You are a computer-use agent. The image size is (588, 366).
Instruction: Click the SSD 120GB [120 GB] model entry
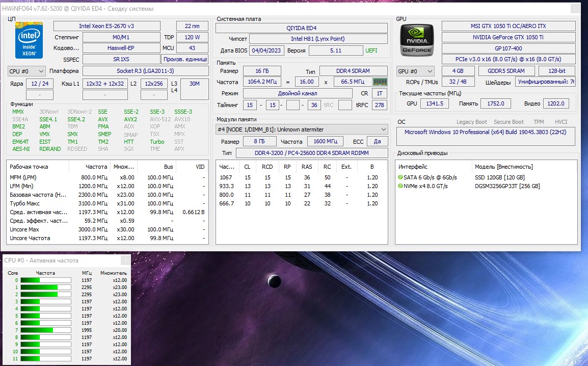[499, 177]
